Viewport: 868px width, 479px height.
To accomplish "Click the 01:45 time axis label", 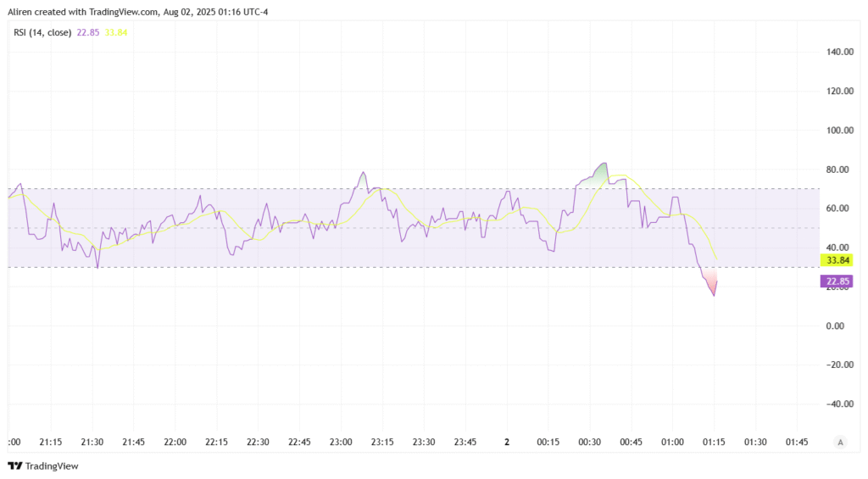I will coord(797,442).
